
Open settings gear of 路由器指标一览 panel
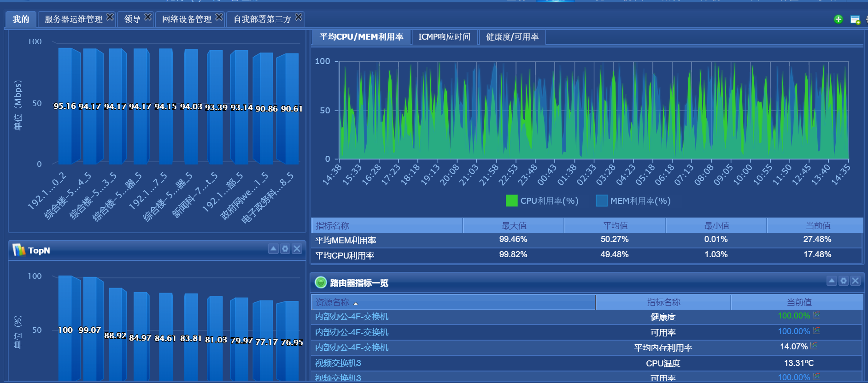coord(844,281)
